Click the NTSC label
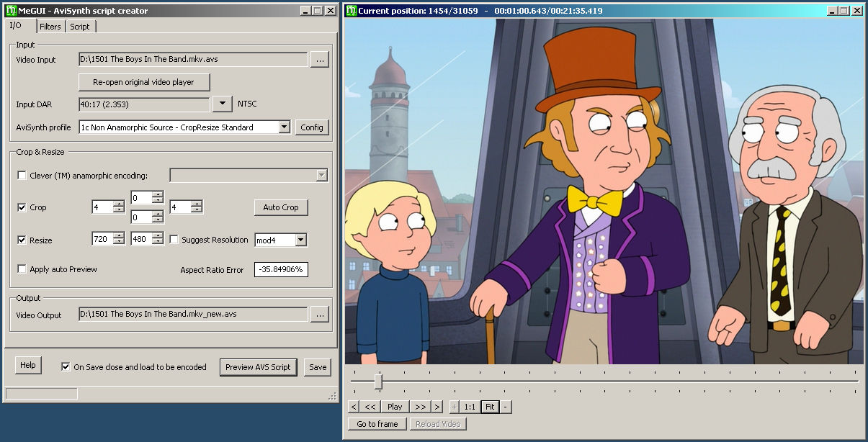Viewport: 868px width, 442px height. (x=247, y=104)
